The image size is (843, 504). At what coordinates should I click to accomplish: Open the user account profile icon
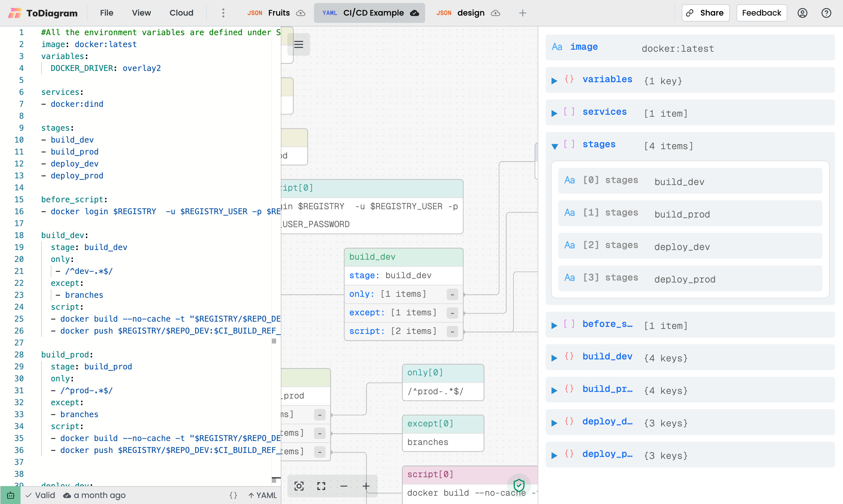[802, 13]
